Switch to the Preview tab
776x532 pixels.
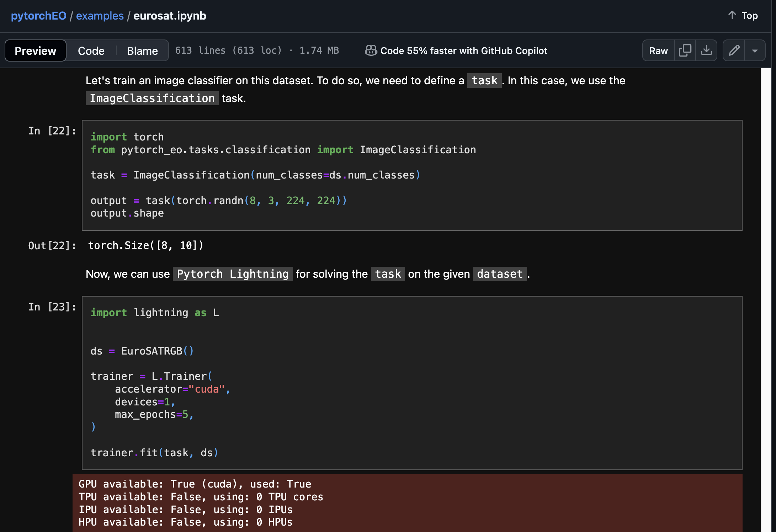(35, 50)
